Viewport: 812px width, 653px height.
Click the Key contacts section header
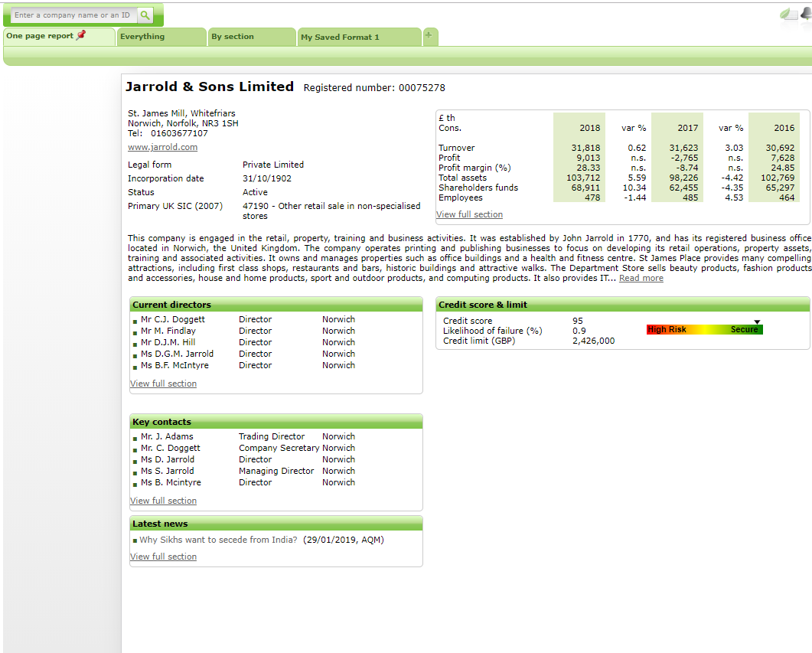tap(276, 422)
